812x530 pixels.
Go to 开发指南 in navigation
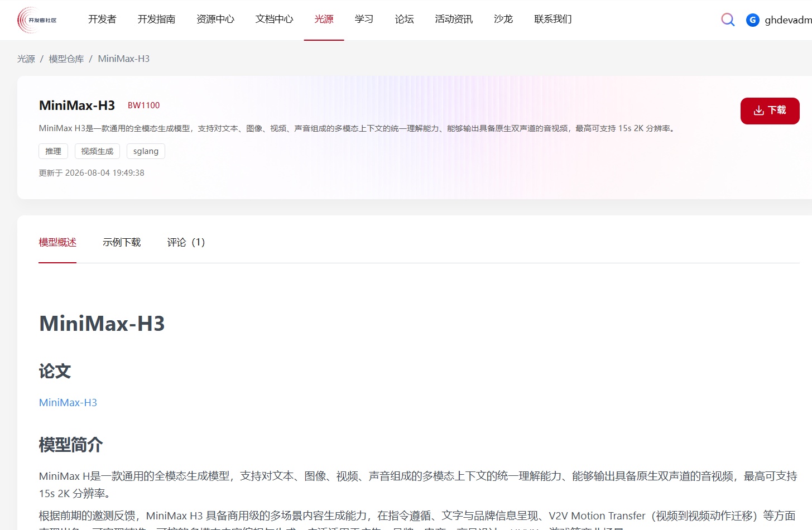pos(156,20)
